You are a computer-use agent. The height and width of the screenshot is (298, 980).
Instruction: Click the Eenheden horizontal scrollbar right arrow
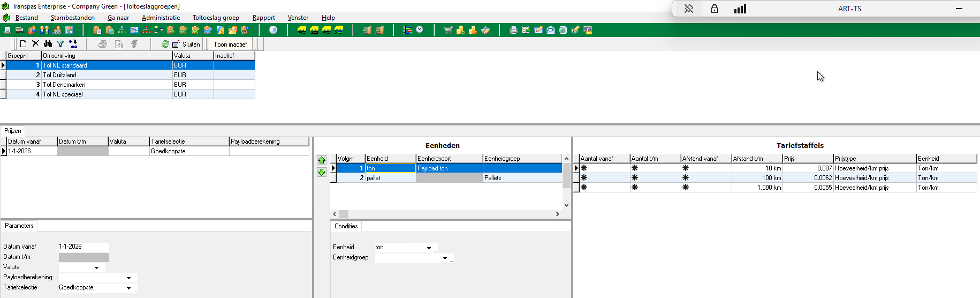tap(557, 214)
